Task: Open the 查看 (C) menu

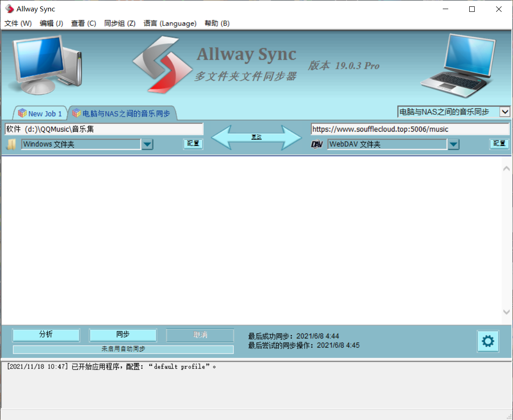Action: point(83,23)
